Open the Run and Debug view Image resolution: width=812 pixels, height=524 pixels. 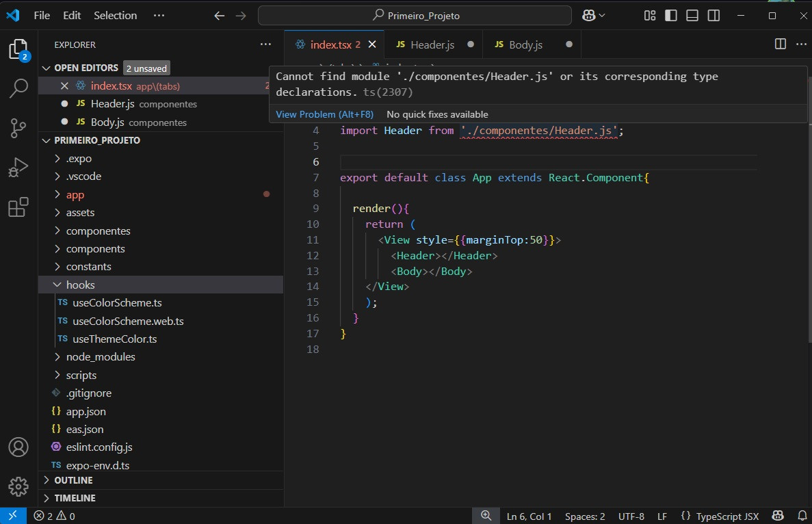point(18,167)
